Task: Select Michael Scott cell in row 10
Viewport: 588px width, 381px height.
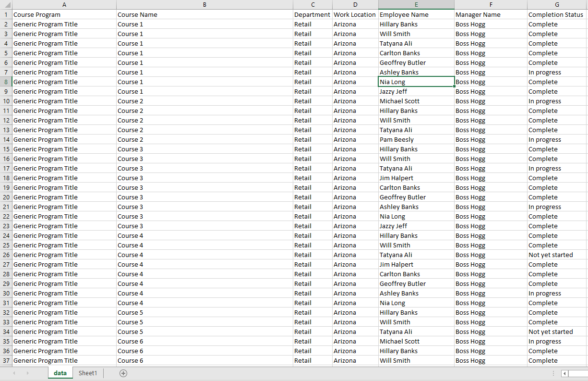Action: (416, 101)
